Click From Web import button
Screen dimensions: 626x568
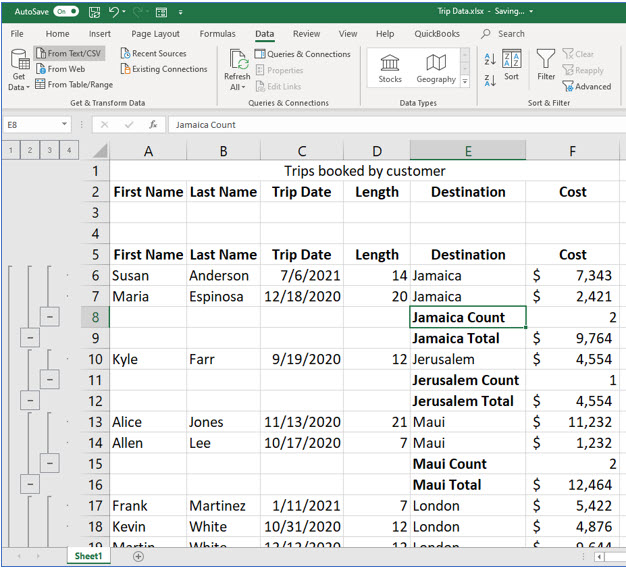coord(61,69)
